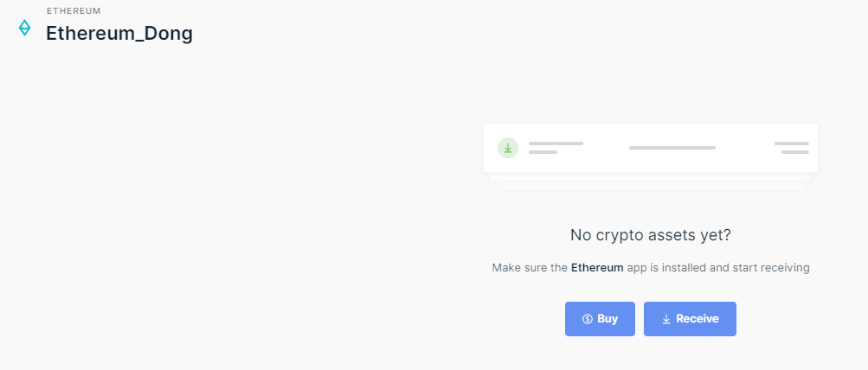Click the small ETHEREUM label above account name
868x370 pixels.
click(x=74, y=11)
